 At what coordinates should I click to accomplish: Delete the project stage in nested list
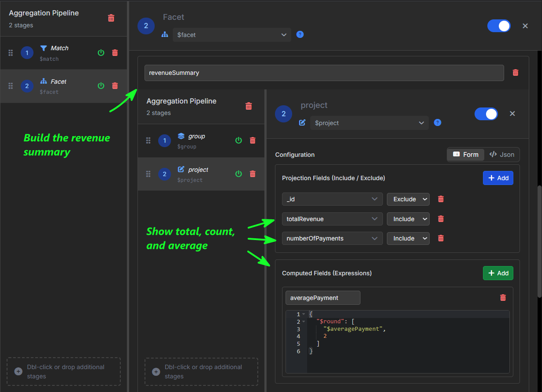[x=252, y=174]
